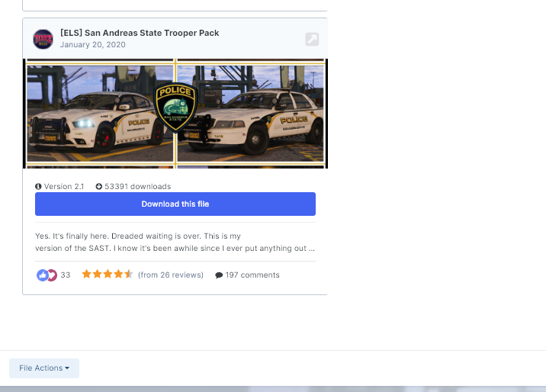Click the author avatar beside the pack title

(x=43, y=39)
